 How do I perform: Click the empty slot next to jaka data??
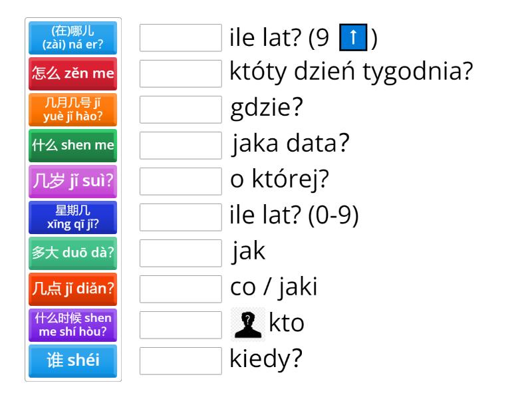tap(181, 146)
